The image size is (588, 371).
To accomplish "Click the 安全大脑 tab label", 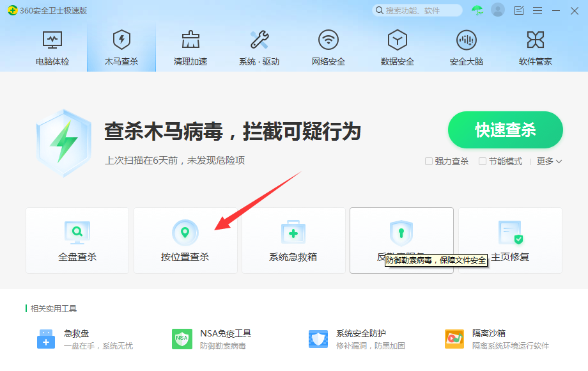I will coord(467,61).
